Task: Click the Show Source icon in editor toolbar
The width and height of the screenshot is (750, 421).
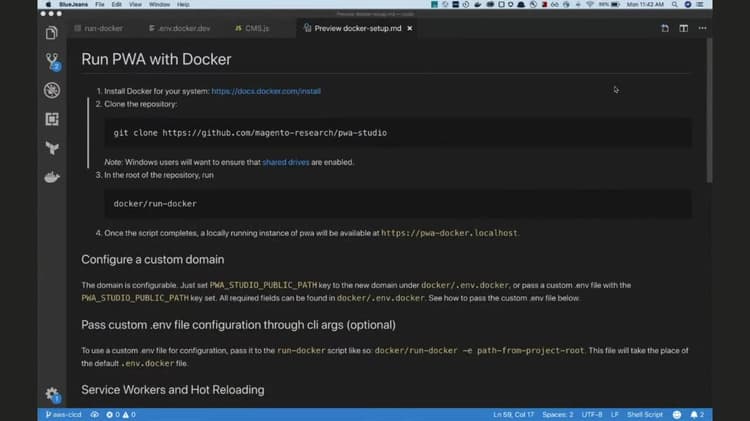Action: click(665, 28)
